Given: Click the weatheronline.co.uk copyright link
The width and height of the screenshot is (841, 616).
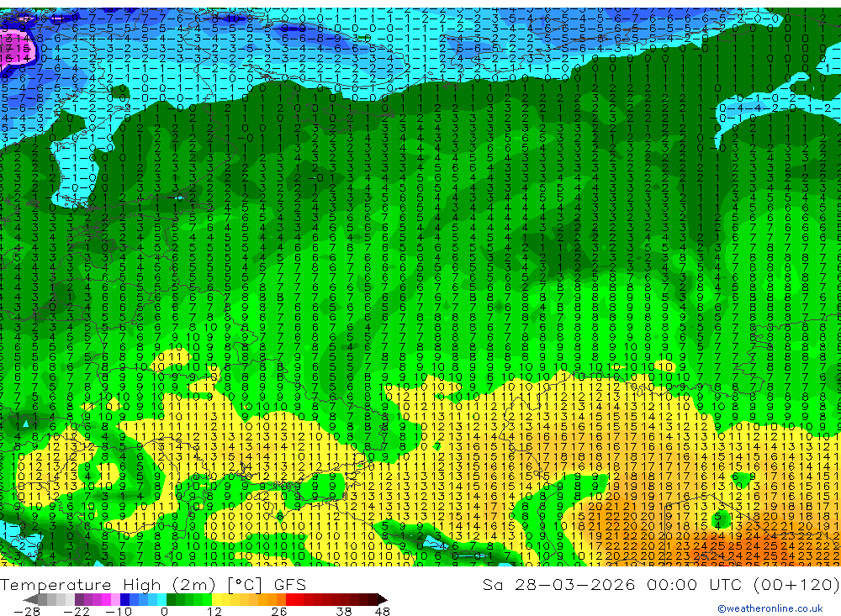Looking at the screenshot, I should tap(770, 608).
